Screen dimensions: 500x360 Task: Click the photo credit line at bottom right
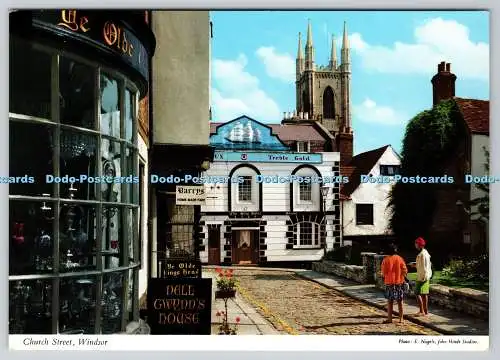439,341
